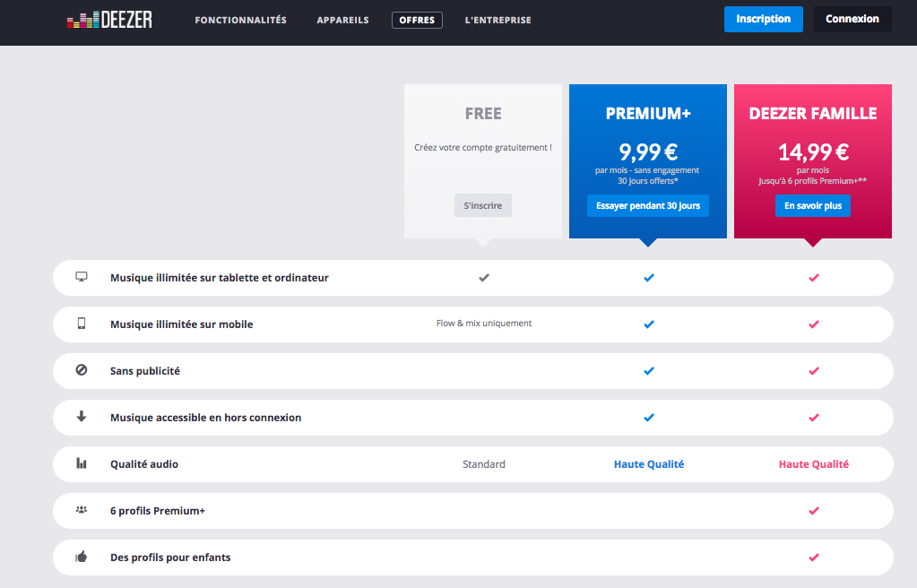Click the mobile phone icon
Viewport: 917px width, 588px height.
[x=82, y=324]
